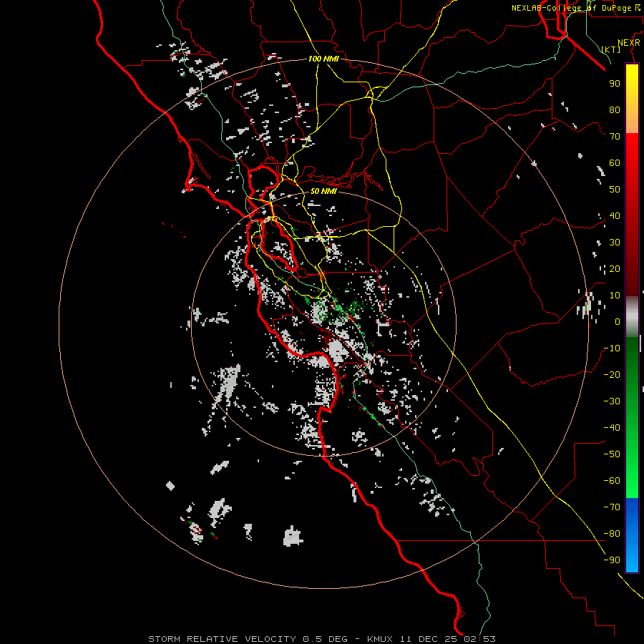
Task: Click the [KT] units label above color bar
Action: point(611,49)
